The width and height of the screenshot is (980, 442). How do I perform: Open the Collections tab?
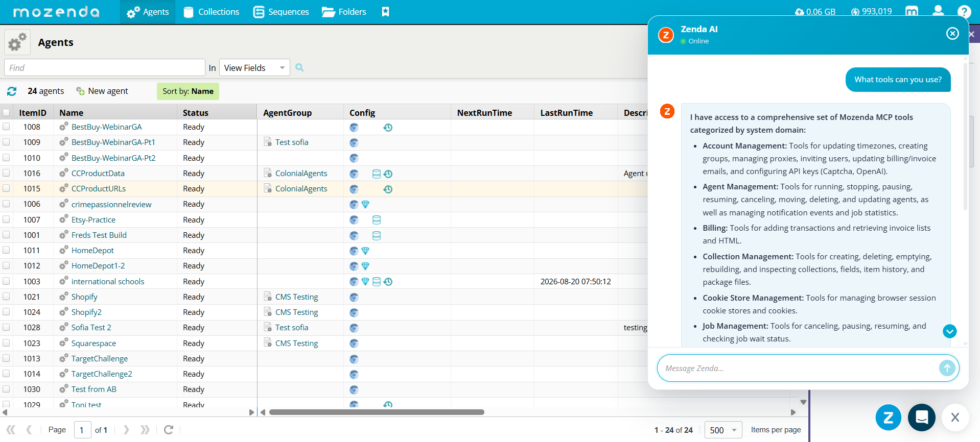(x=211, y=12)
